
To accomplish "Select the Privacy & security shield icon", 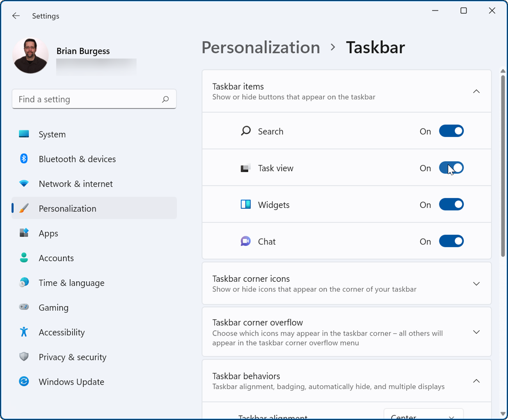I will [x=23, y=357].
